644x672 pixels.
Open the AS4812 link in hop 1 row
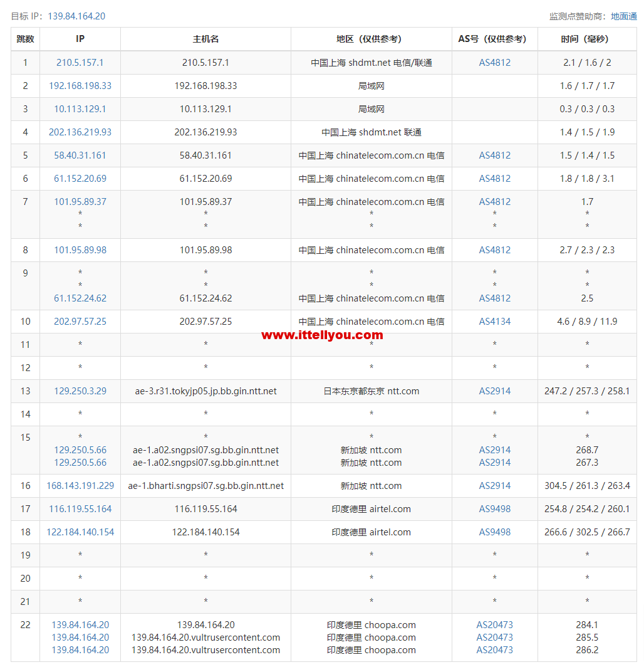[x=495, y=63]
